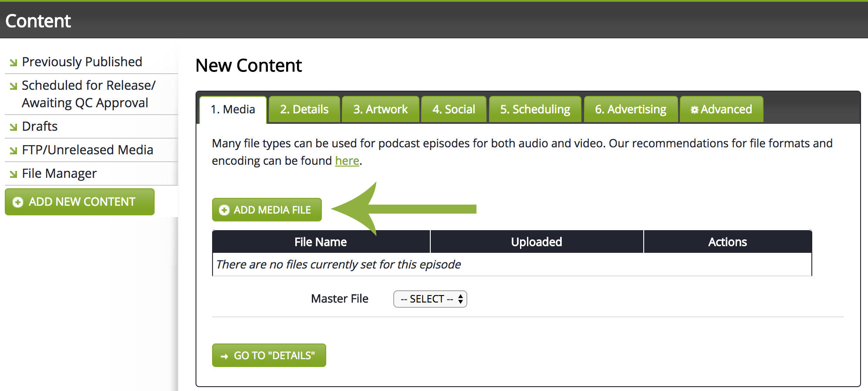Click the plus icon on Add New Content
Screen dimensions: 868x391
(18, 202)
